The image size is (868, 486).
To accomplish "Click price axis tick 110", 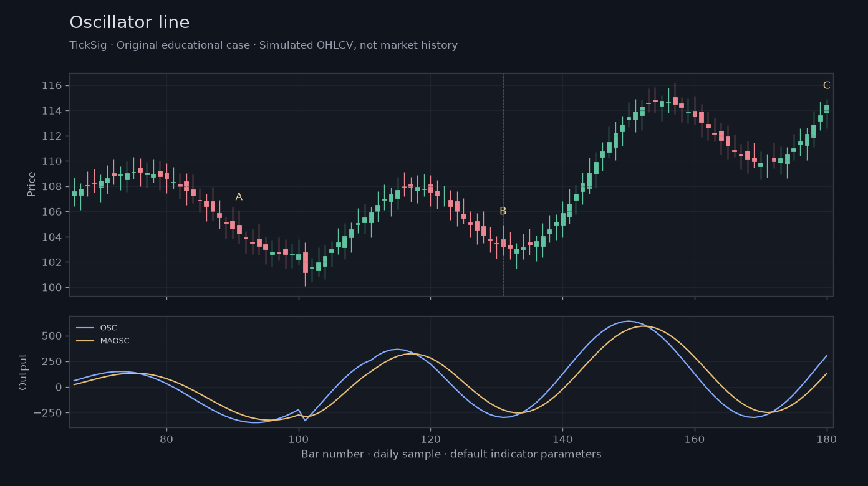I will [x=52, y=161].
